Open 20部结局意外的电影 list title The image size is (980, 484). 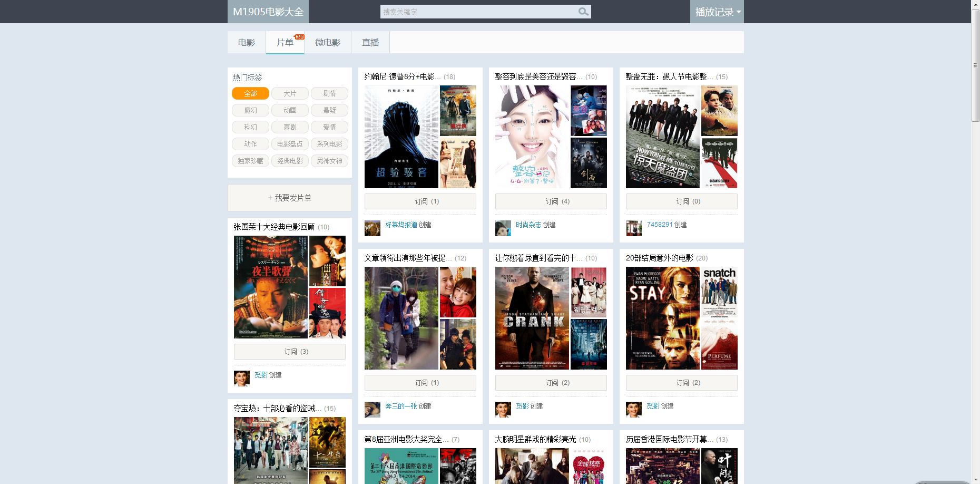point(659,258)
